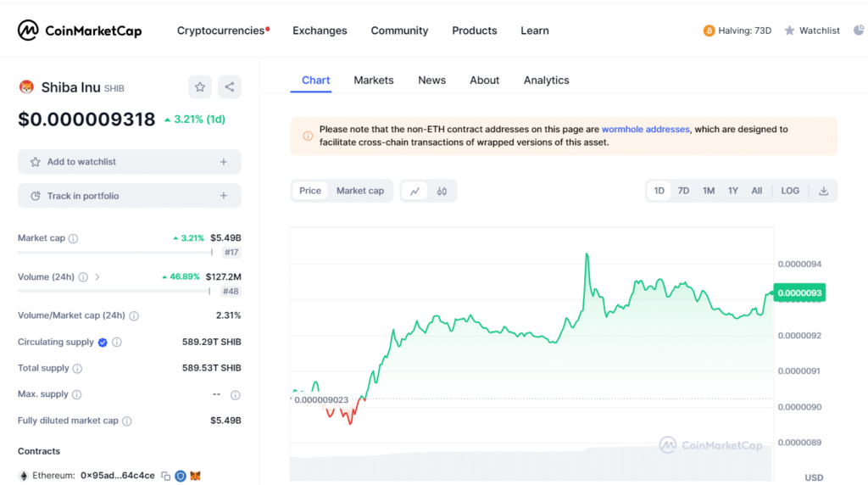
Task: Switch to the candlestick chart icon
Action: tap(442, 191)
